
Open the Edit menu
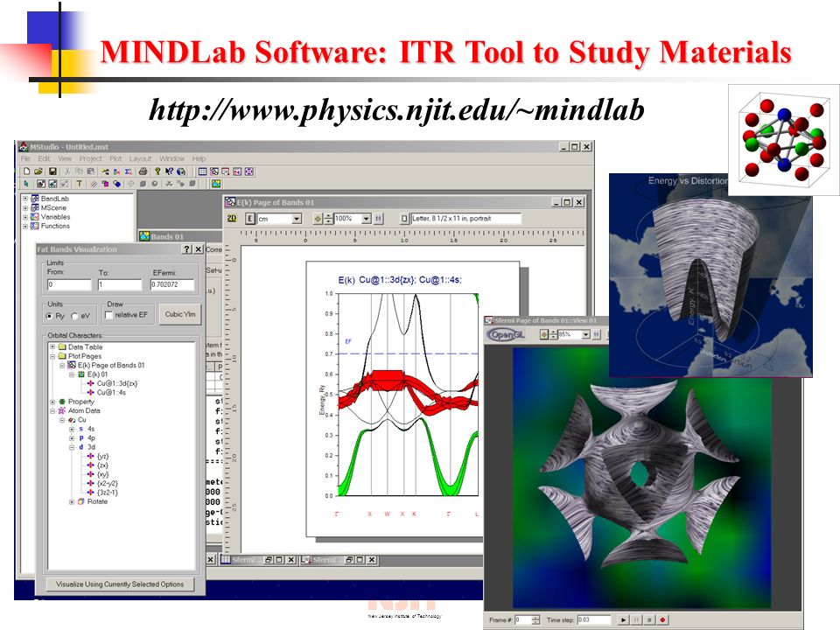44,158
